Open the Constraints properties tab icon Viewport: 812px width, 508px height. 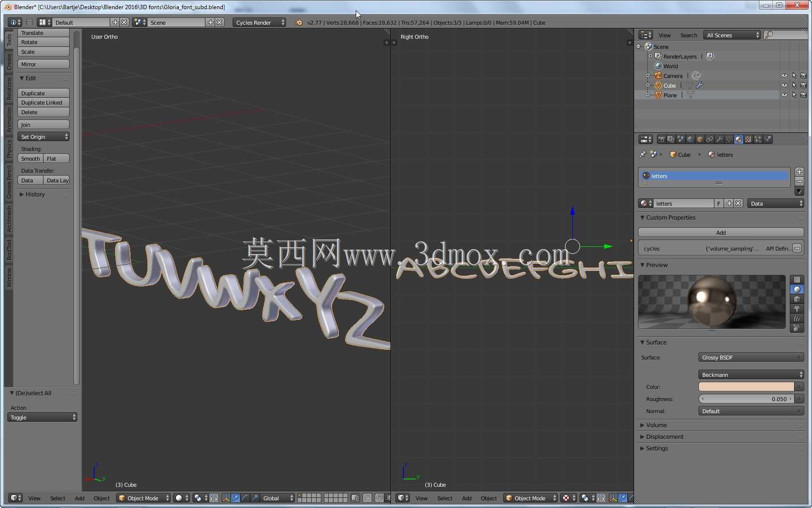coord(710,139)
